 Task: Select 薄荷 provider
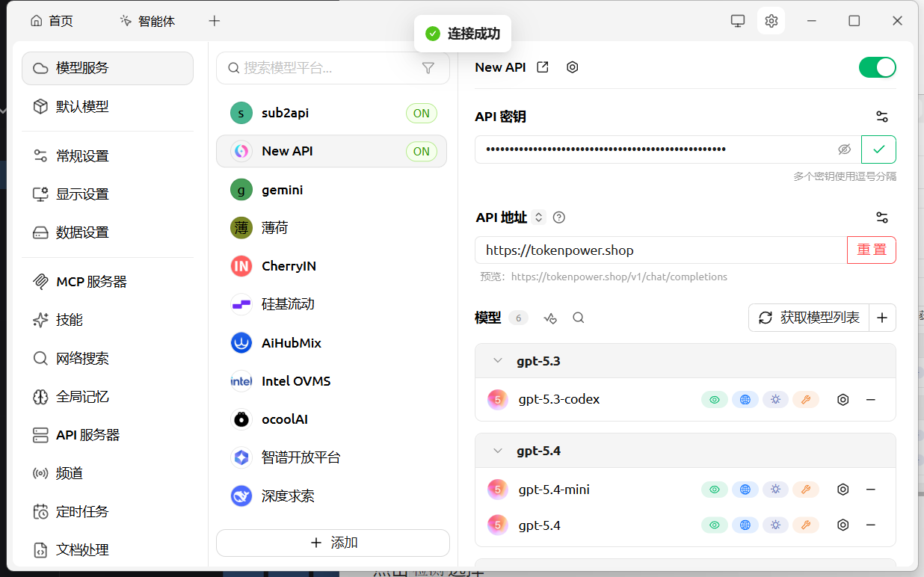click(331, 228)
